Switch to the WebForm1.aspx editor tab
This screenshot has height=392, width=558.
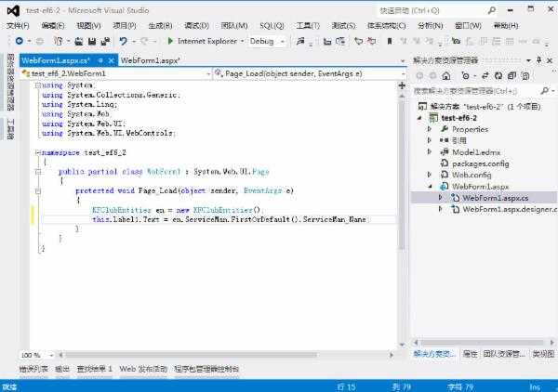pyautogui.click(x=151, y=60)
